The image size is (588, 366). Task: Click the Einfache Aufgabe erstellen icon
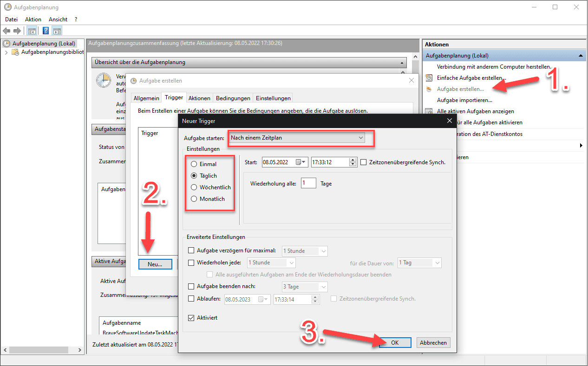click(x=429, y=78)
